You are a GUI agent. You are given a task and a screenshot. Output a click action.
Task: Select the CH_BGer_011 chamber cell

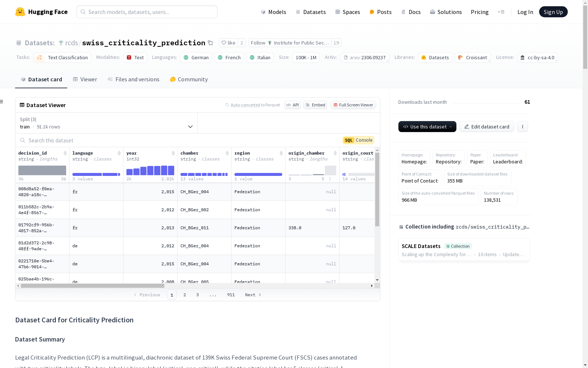[x=204, y=228]
